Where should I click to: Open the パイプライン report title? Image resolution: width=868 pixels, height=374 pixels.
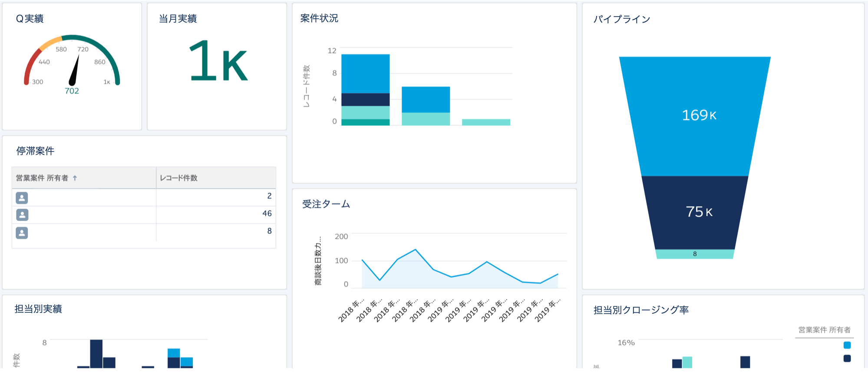621,19
